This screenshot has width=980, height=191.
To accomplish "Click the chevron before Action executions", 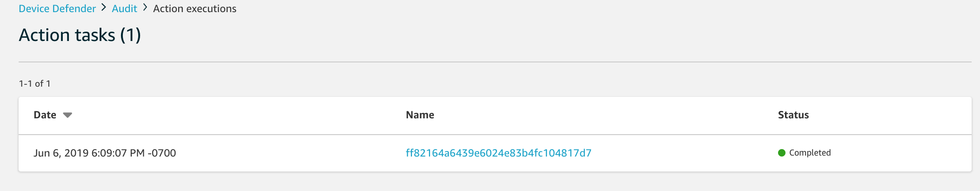I will [x=145, y=8].
